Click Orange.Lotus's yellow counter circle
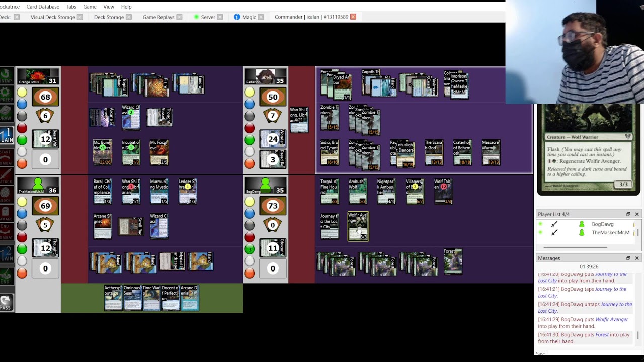The image size is (644, 362). 22,92
